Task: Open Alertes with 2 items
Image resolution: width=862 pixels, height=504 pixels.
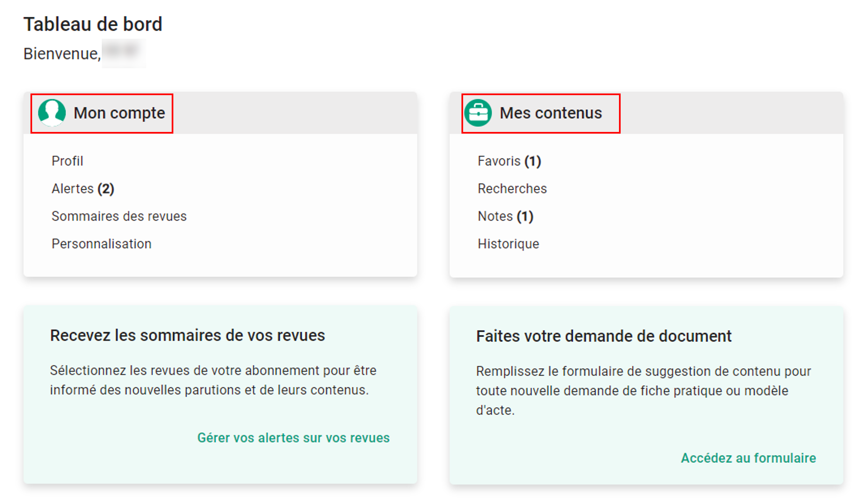Action: 82,188
